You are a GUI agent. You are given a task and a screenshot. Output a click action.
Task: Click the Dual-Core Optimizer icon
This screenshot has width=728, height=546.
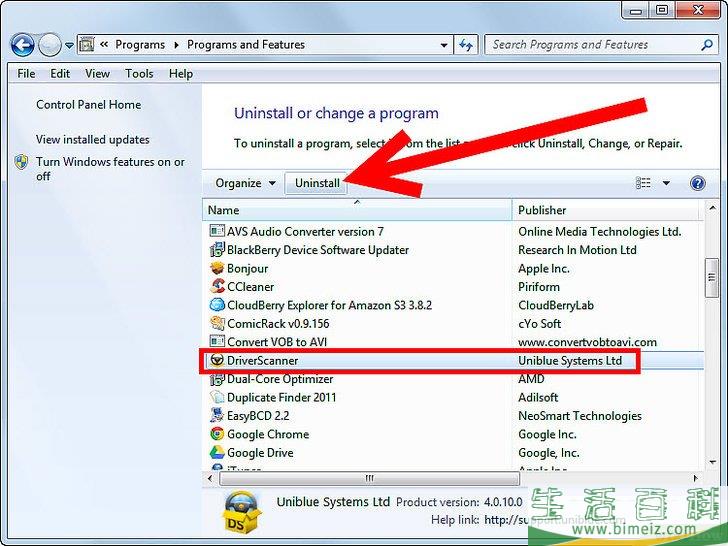[x=217, y=379]
